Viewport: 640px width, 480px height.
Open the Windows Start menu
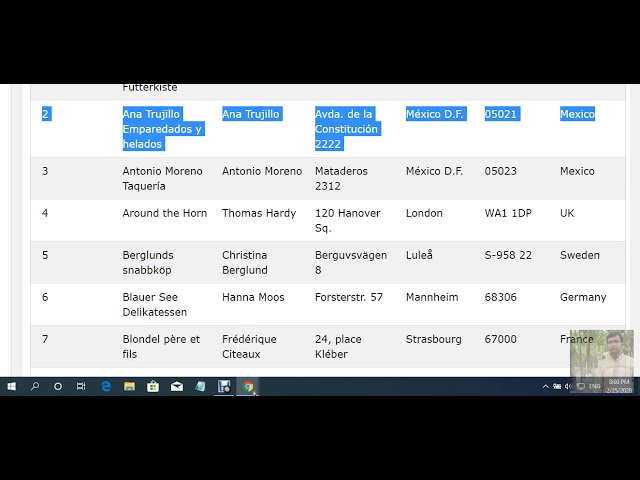[11, 386]
